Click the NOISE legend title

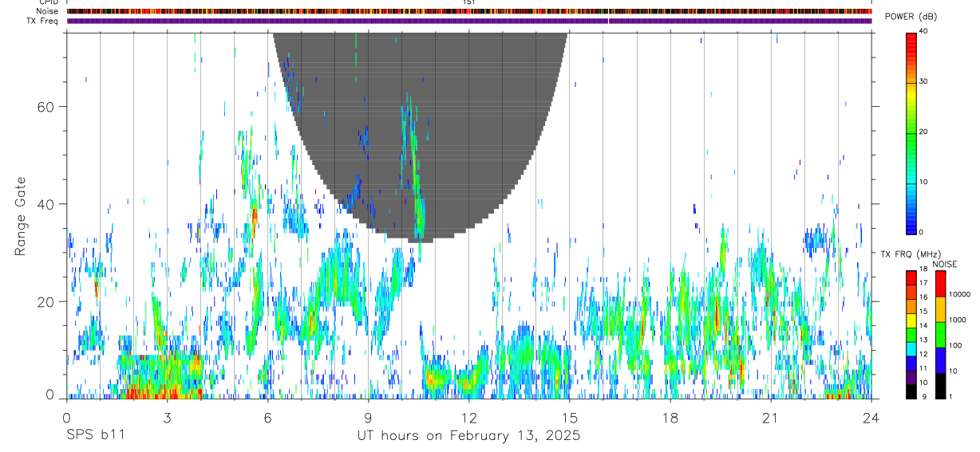tap(945, 264)
